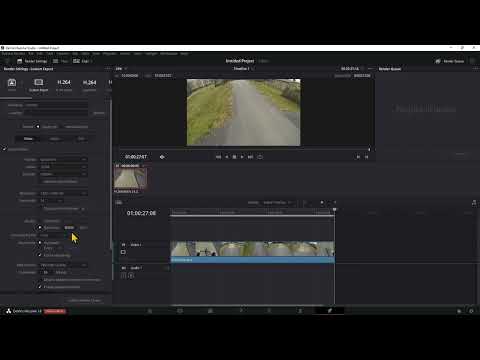Open the Workspace menu
The height and width of the screenshot is (360, 480).
tap(169, 54)
